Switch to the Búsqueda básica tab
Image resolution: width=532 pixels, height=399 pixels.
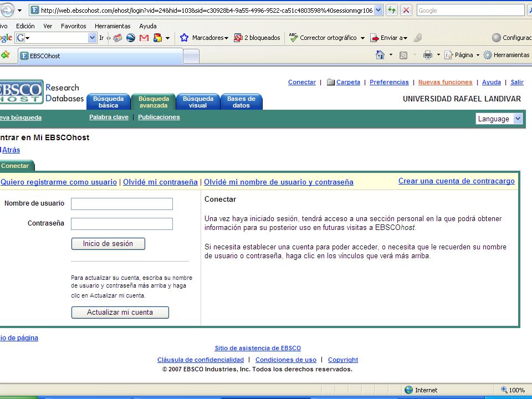pos(108,102)
